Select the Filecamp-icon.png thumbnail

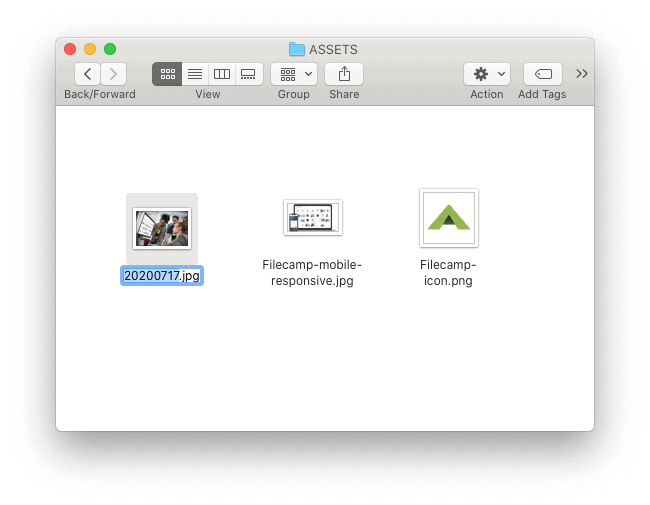(x=449, y=218)
